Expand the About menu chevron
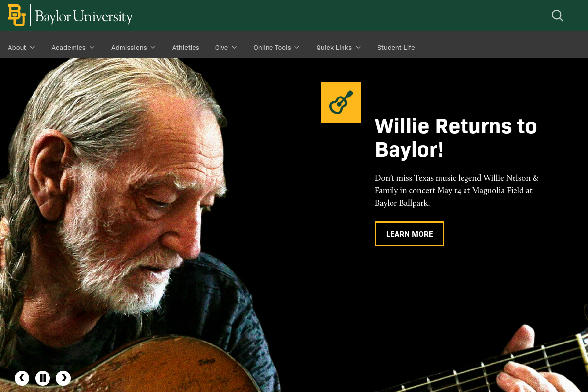This screenshot has width=588, height=392. pos(33,48)
